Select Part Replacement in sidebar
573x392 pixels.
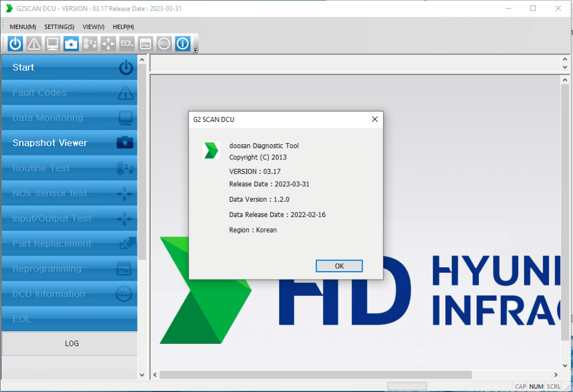[x=69, y=244]
